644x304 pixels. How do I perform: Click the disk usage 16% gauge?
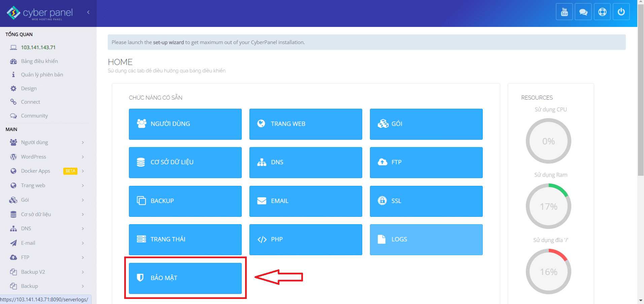(x=548, y=272)
